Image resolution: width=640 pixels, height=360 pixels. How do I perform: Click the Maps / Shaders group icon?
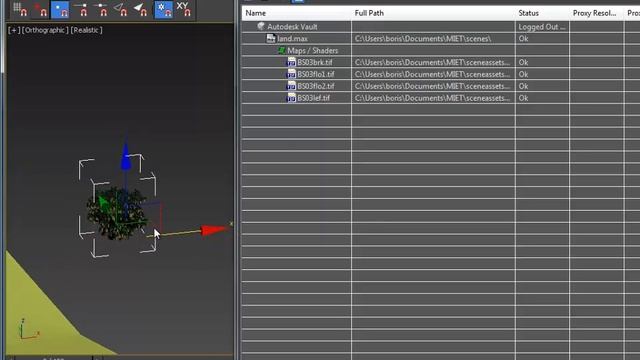[282, 51]
